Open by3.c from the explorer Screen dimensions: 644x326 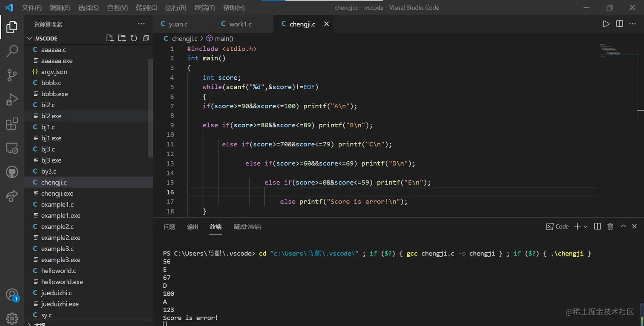(89, 172)
